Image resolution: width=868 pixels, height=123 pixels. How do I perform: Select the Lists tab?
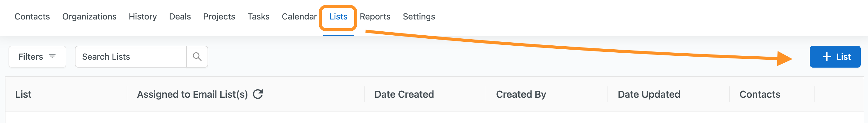338,16
